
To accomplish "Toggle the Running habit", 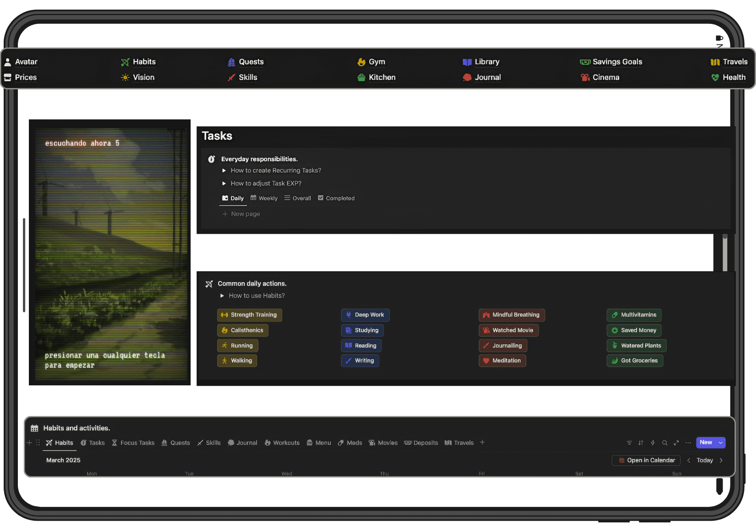I will point(237,346).
